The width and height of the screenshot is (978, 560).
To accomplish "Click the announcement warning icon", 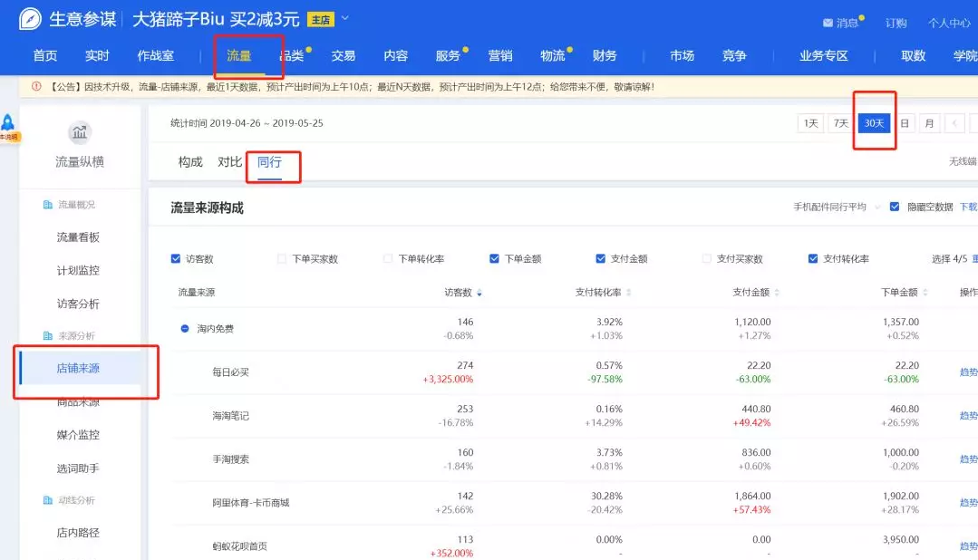I will pos(36,87).
